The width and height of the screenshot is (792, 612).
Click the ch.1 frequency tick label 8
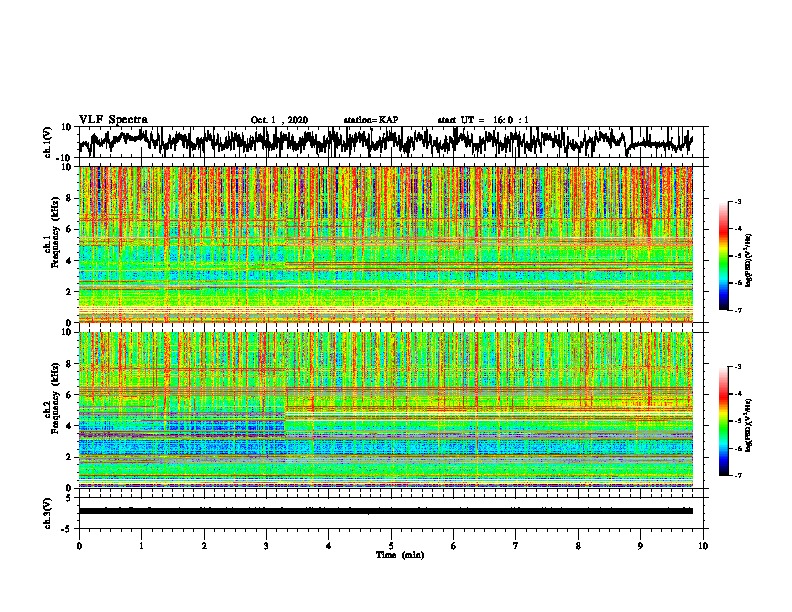(x=70, y=198)
